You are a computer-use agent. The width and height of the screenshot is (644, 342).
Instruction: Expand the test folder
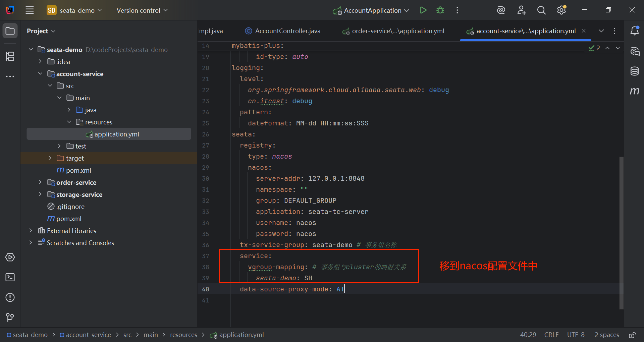tap(59, 146)
